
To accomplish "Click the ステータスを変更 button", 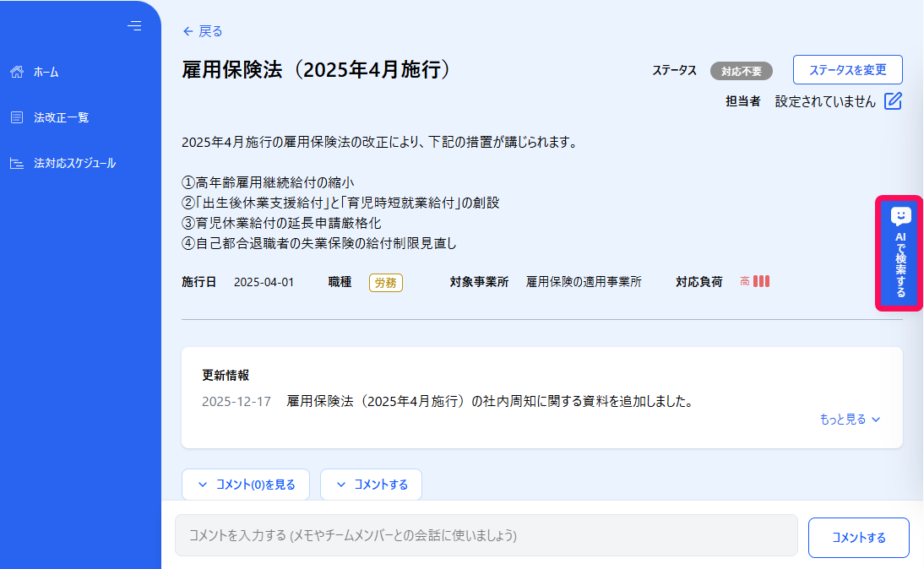I will 847,70.
